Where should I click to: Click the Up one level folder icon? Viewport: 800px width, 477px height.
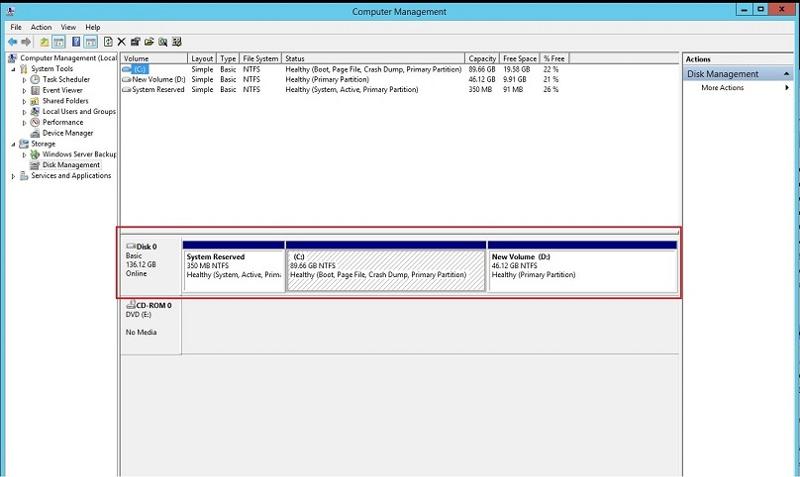coord(44,42)
